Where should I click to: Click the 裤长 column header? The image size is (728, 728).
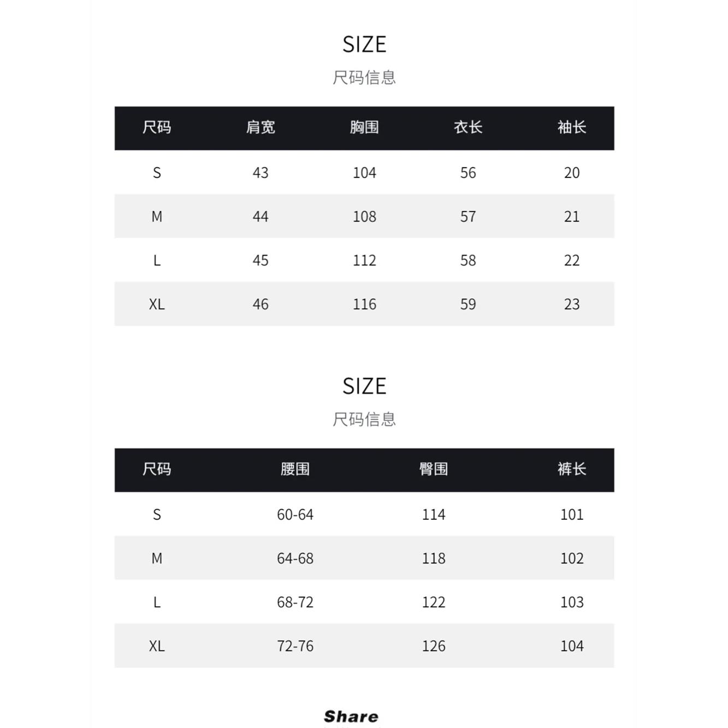(572, 469)
